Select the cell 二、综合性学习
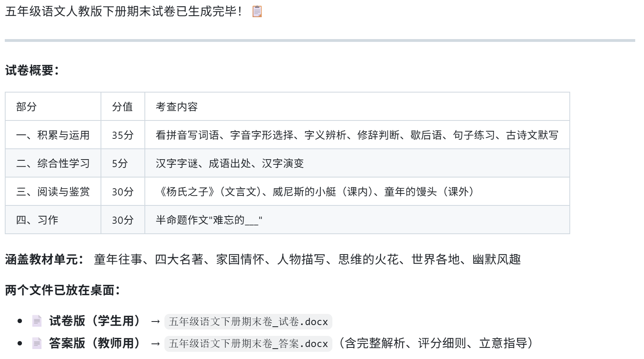The width and height of the screenshot is (644, 359). (53, 163)
